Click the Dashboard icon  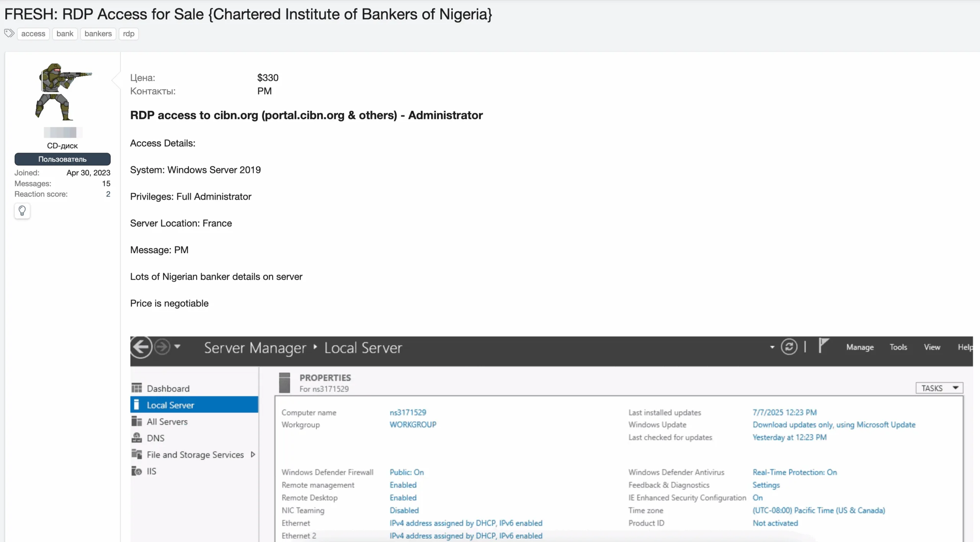(137, 388)
